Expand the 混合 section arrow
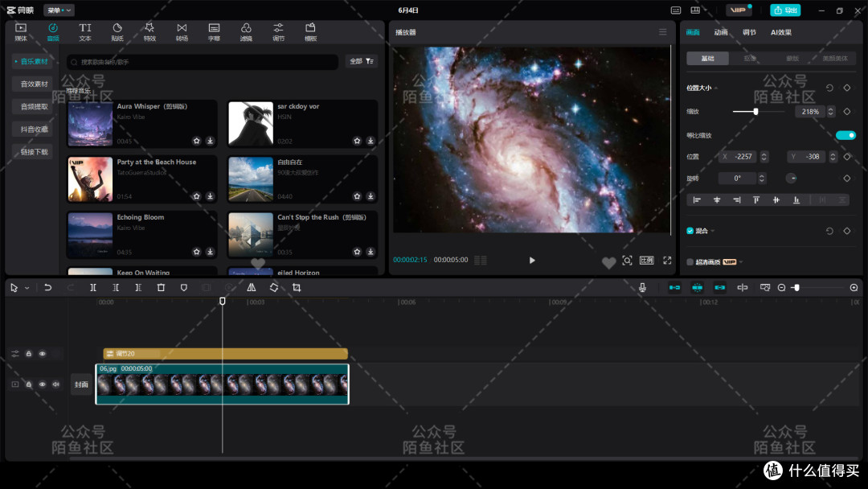Viewport: 868px width, 489px height. point(712,231)
